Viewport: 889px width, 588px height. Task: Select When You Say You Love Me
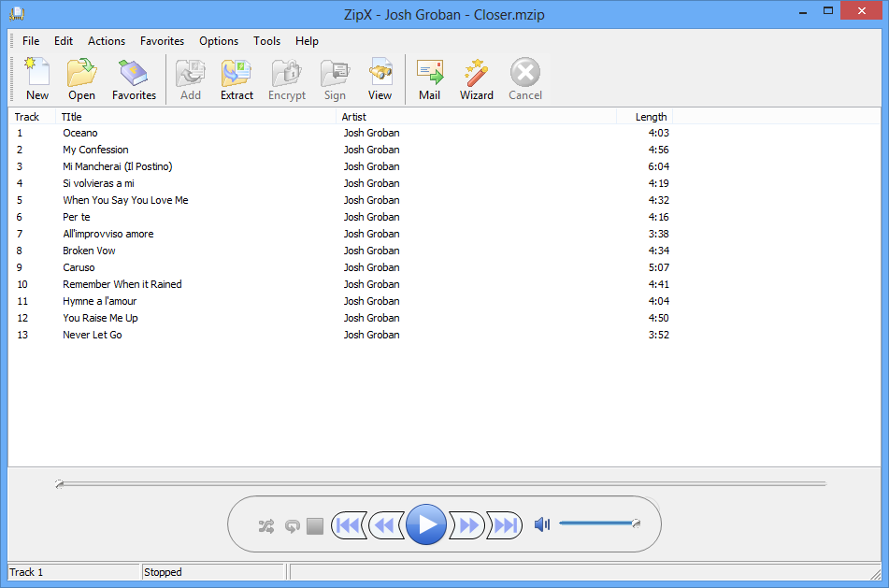click(x=125, y=200)
